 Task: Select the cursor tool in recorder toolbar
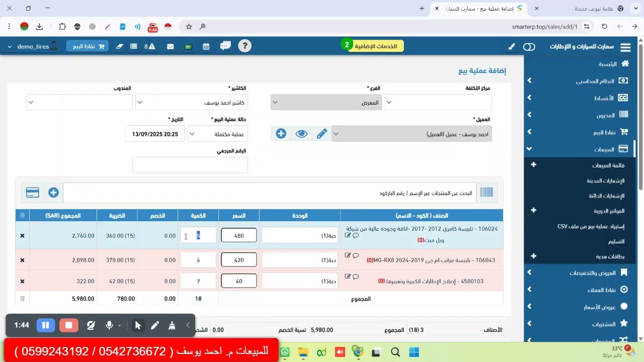138,325
